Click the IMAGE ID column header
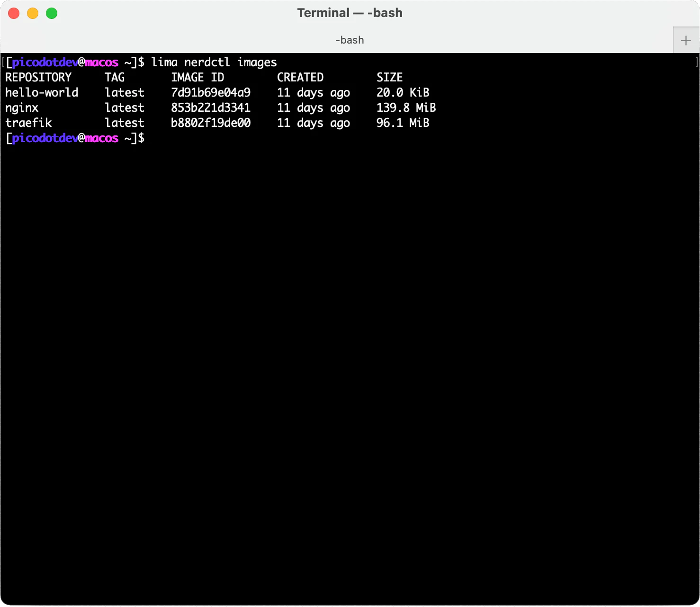This screenshot has height=607, width=700. pyautogui.click(x=197, y=77)
